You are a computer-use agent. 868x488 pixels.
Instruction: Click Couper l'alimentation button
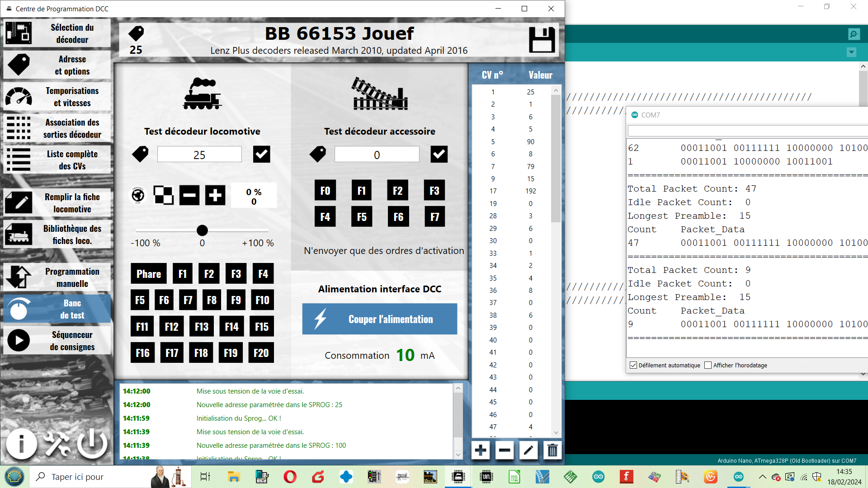[x=380, y=319]
